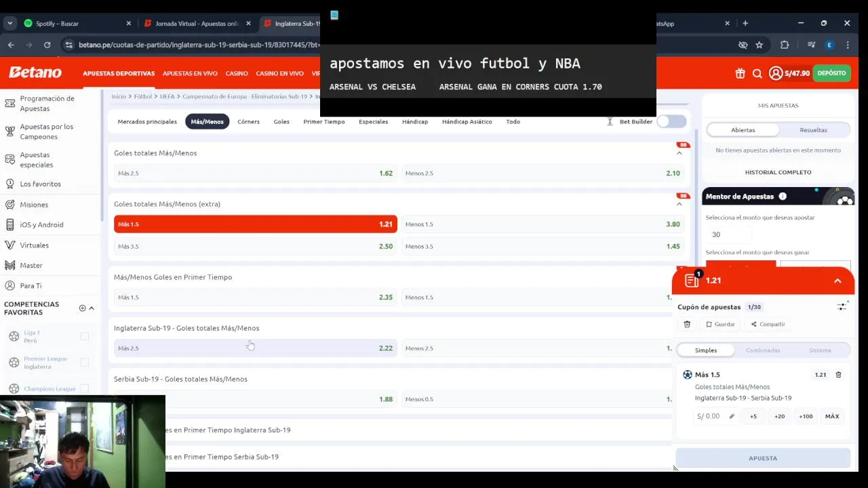Click Guardar coupon button
Screen dimensions: 868x488
(720, 324)
